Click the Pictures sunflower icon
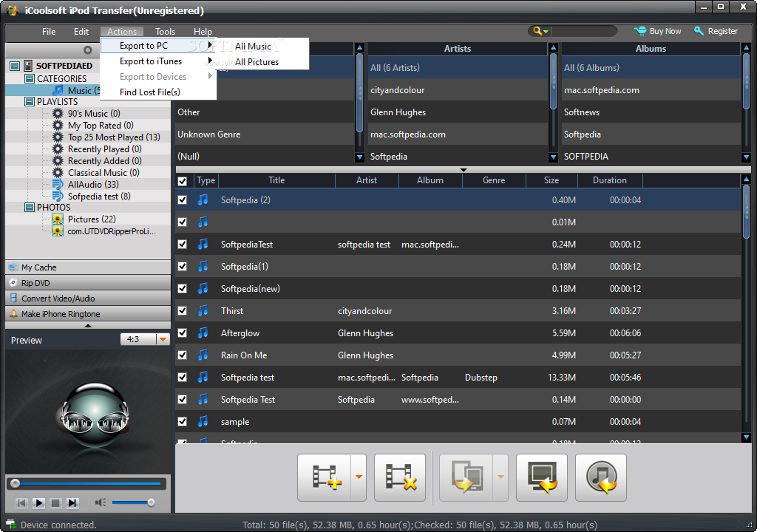This screenshot has width=757, height=532. (58, 219)
